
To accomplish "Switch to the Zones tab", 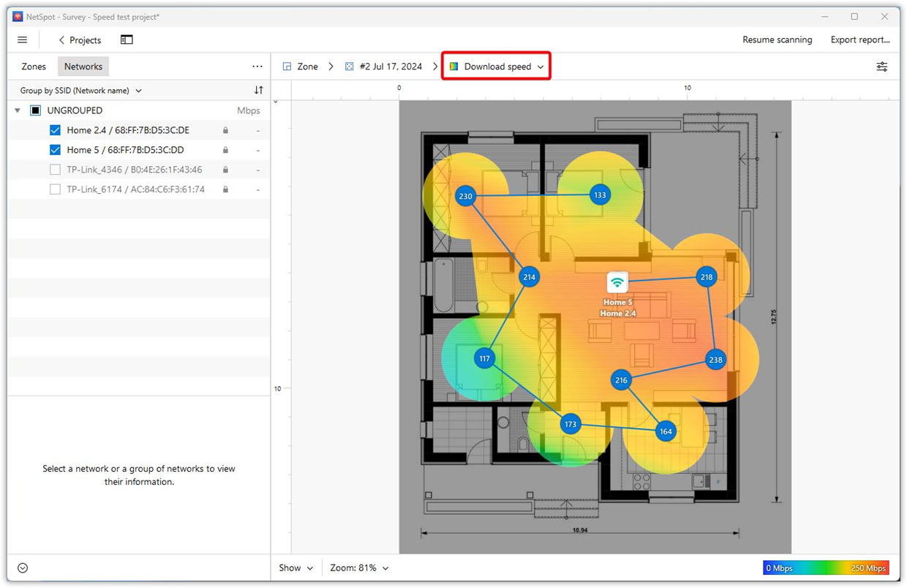I will 33,66.
